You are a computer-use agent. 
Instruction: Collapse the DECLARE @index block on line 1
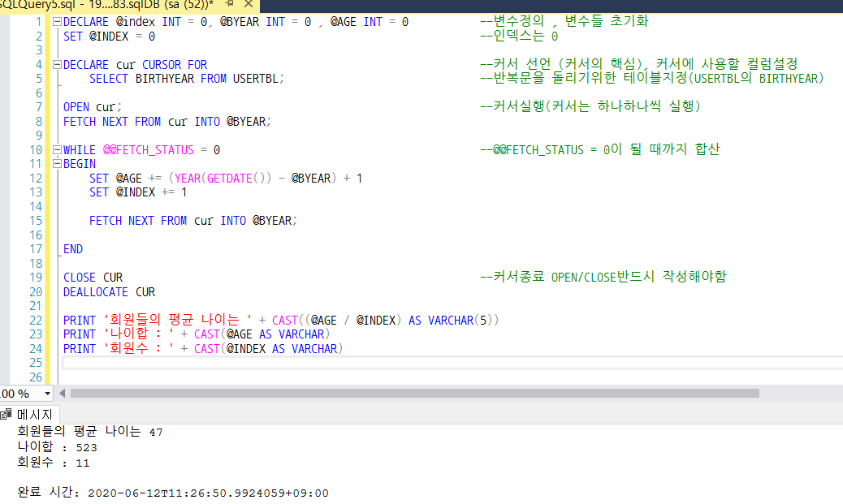coord(57,22)
